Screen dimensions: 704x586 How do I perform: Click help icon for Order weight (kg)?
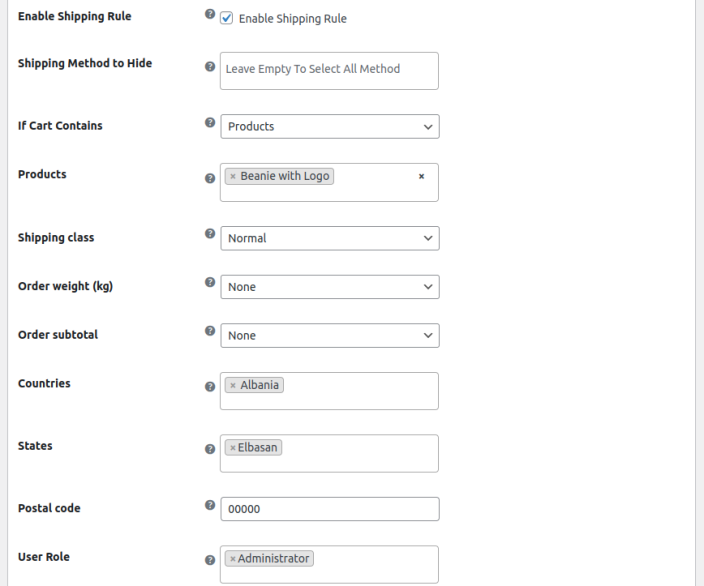coord(210,282)
